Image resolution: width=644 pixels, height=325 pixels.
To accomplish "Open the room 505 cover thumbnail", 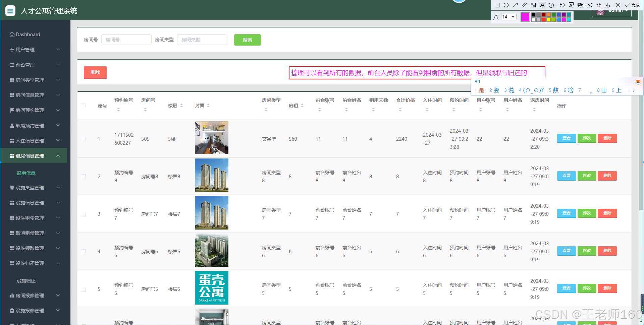I will pyautogui.click(x=212, y=138).
